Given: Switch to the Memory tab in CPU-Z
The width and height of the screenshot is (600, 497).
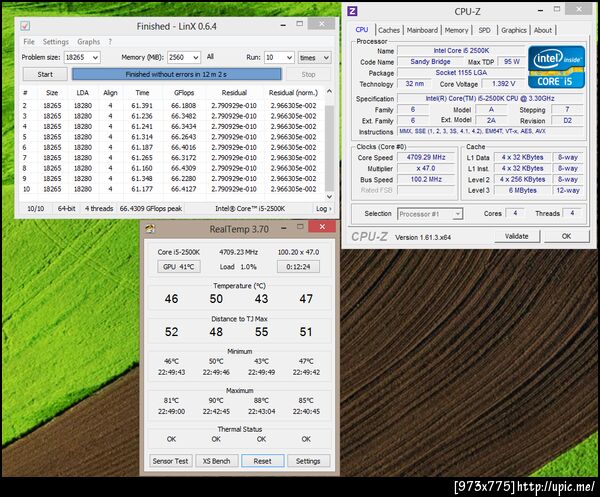Looking at the screenshot, I should 456,30.
